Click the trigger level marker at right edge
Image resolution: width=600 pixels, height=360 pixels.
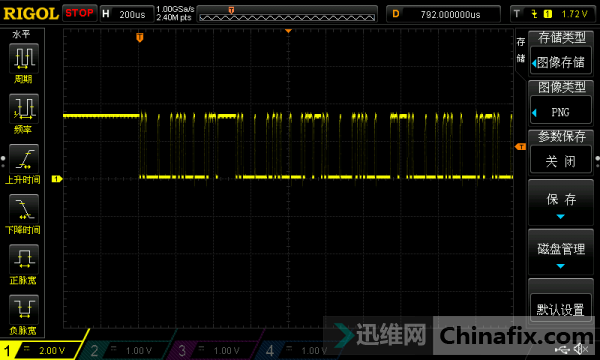(x=520, y=147)
